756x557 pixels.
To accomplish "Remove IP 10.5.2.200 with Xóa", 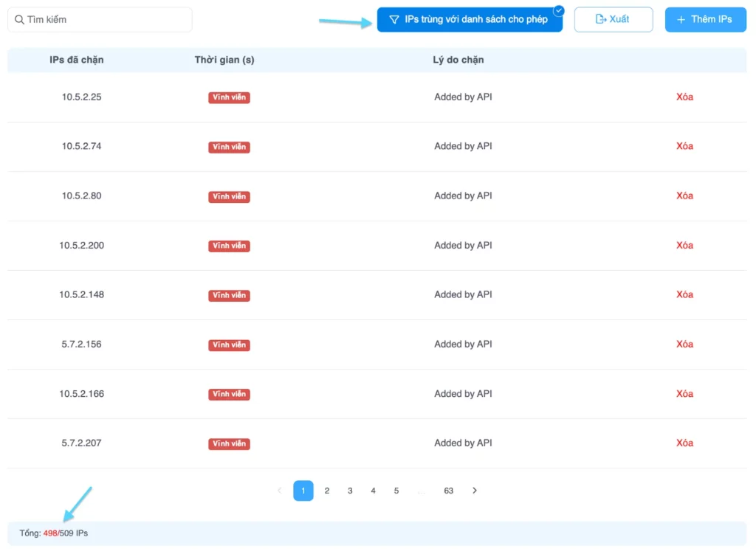I will click(684, 245).
